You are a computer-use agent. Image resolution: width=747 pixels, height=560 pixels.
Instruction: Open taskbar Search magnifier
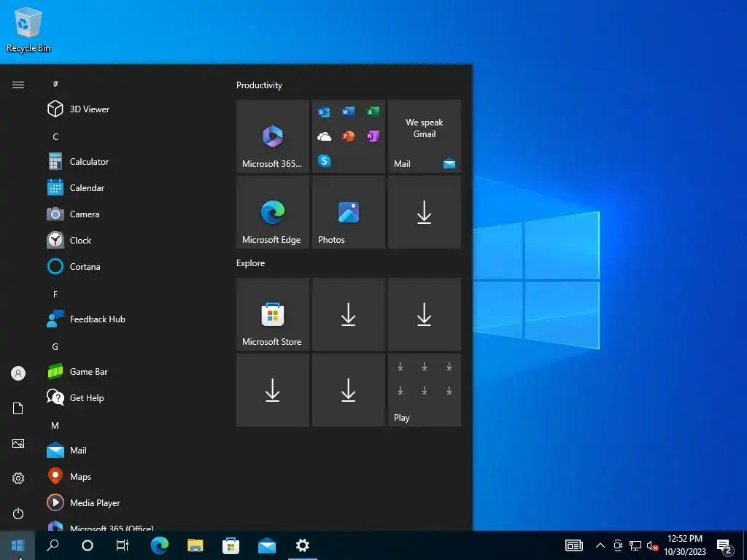[x=53, y=545]
